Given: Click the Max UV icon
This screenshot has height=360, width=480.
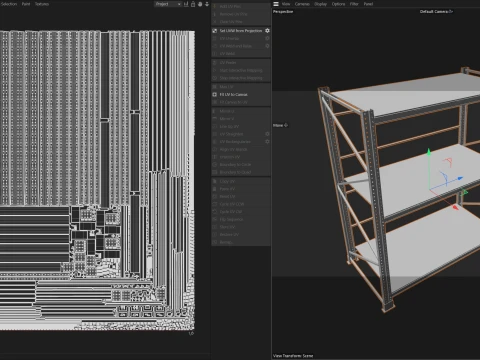Looking at the screenshot, I should (215, 87).
